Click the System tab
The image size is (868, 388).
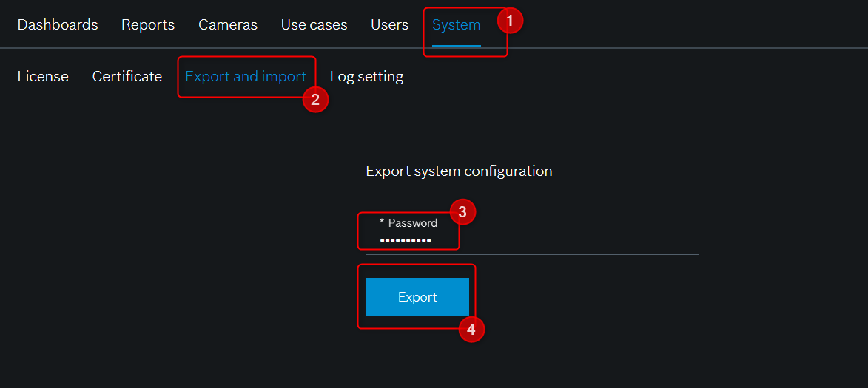coord(456,24)
